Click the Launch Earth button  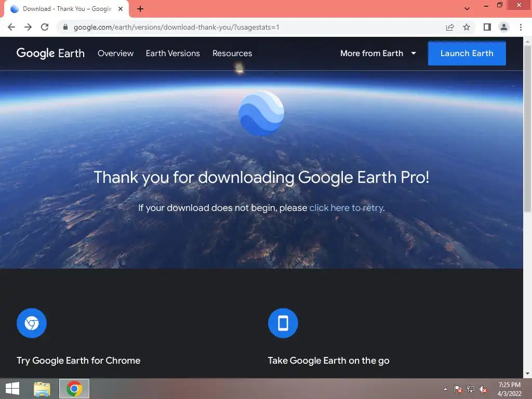pyautogui.click(x=467, y=54)
